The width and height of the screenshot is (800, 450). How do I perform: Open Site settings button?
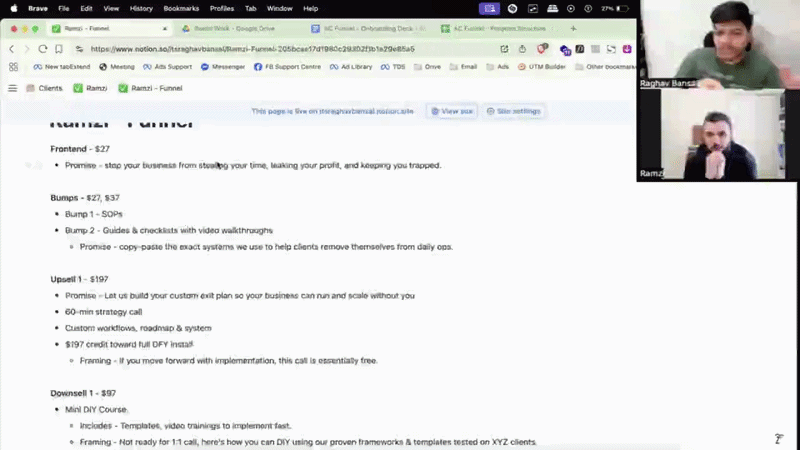click(x=514, y=111)
